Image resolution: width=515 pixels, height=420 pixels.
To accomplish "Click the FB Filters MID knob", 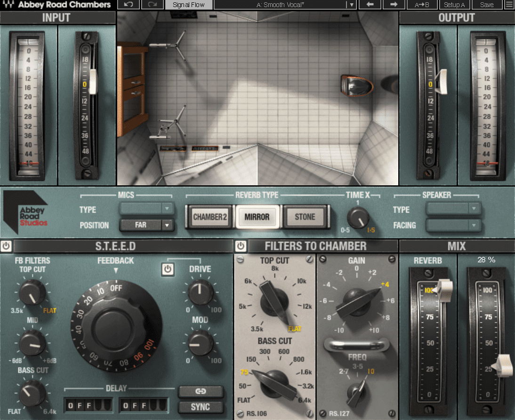I will [x=32, y=343].
